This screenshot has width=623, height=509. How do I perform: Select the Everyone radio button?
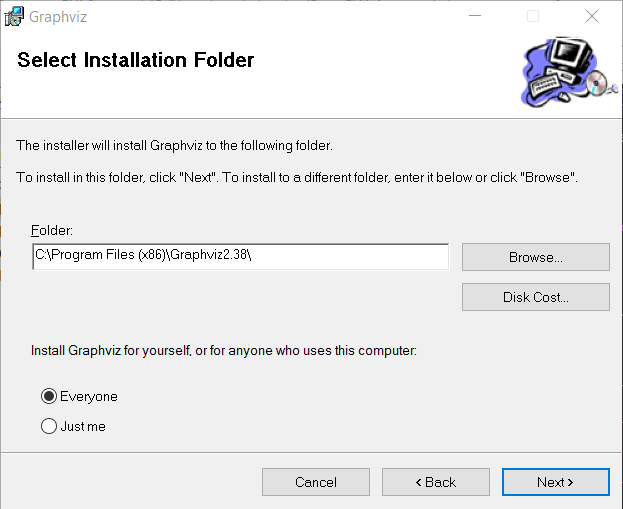[x=49, y=397]
